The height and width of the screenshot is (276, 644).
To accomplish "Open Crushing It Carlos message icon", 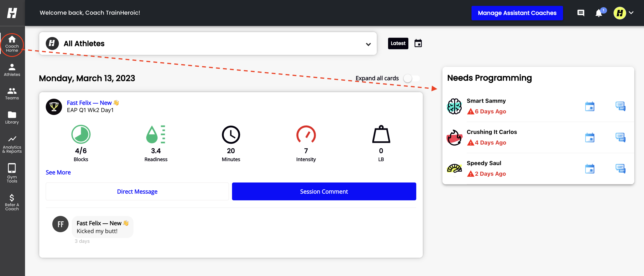I will click(620, 137).
